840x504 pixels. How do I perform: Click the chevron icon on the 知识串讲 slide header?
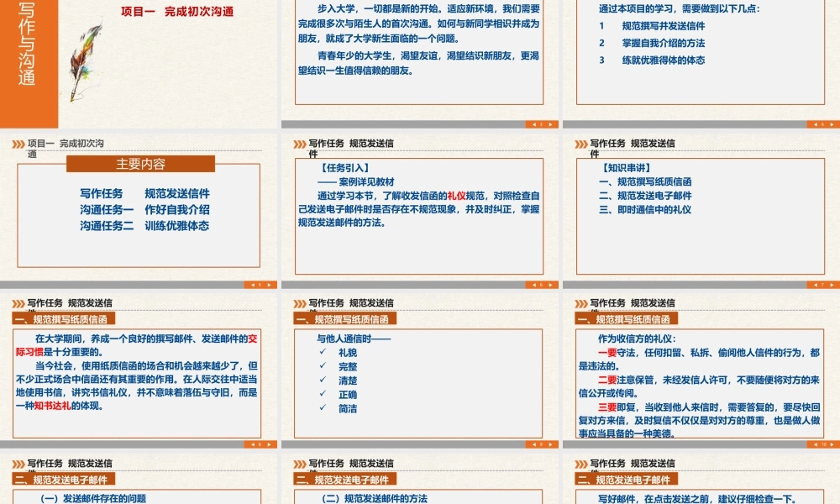[x=580, y=144]
